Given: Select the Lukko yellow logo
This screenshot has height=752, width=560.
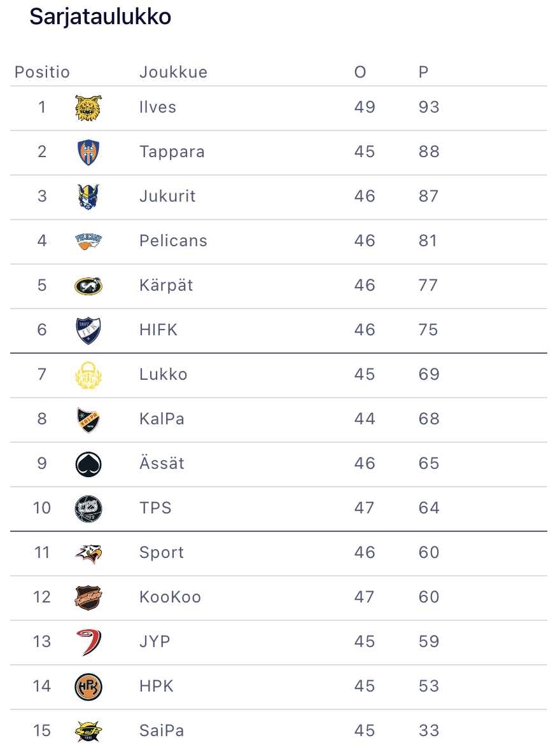Looking at the screenshot, I should tap(88, 375).
